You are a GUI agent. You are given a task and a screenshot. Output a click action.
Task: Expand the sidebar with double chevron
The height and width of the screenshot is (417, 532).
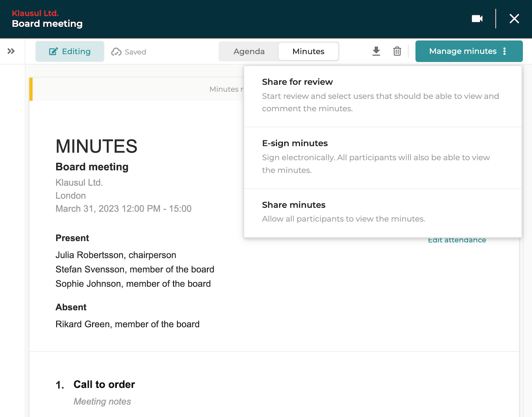click(11, 51)
